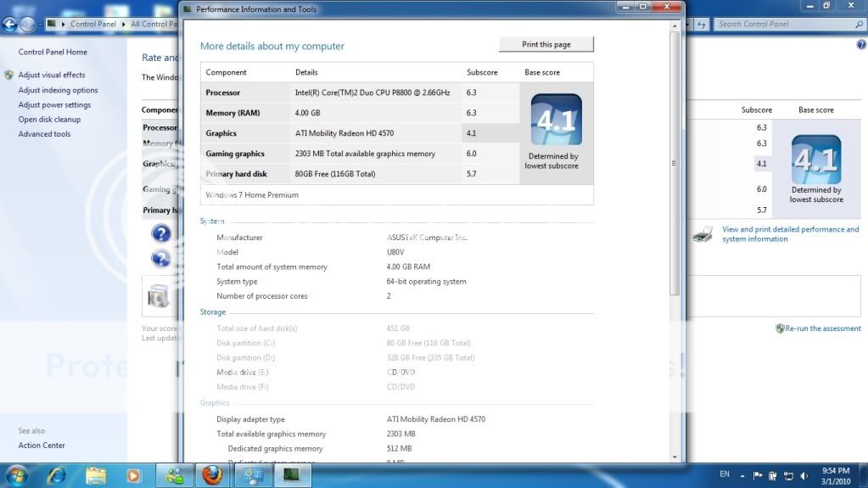Open Adjust visual effects link
Viewport: 868px width, 488px height.
click(x=52, y=75)
